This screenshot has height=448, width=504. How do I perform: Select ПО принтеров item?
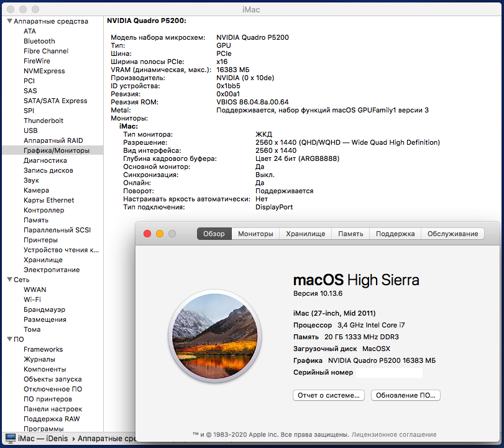(48, 399)
